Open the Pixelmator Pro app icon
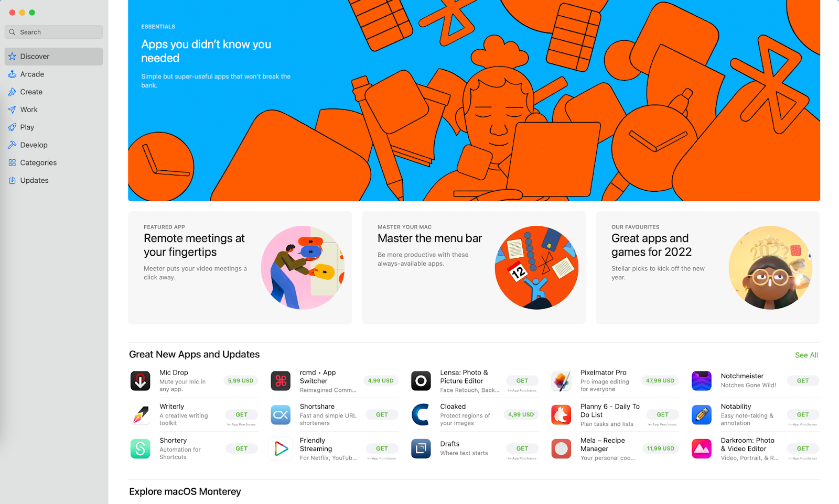Viewport: 839px width, 504px height. [x=561, y=381]
